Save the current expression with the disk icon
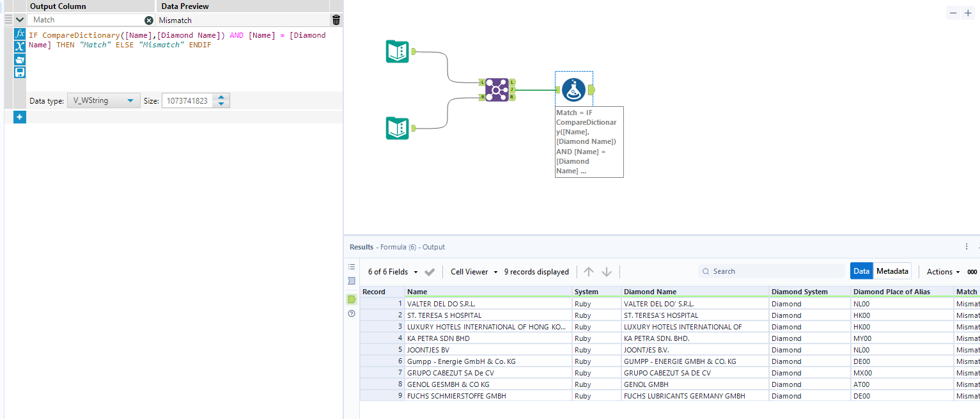 click(19, 72)
